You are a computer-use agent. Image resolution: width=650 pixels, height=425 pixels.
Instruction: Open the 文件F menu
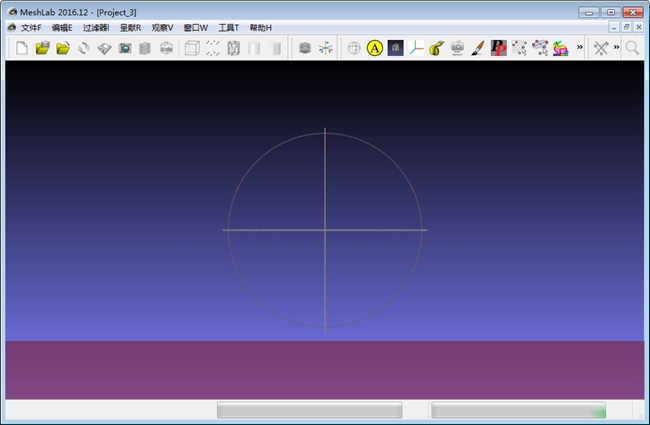(x=31, y=28)
